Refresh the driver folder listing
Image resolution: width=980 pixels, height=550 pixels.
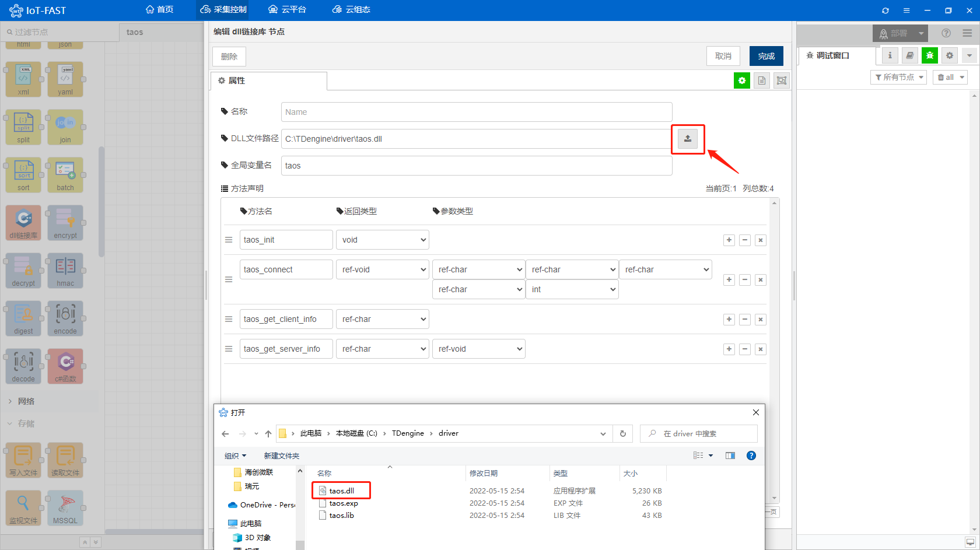click(x=623, y=434)
